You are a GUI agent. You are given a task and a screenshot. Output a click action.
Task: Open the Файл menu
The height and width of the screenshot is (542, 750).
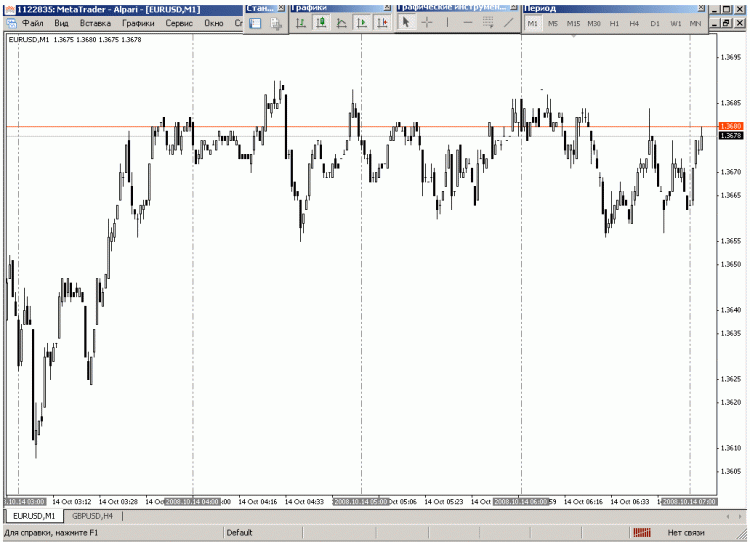tap(33, 23)
